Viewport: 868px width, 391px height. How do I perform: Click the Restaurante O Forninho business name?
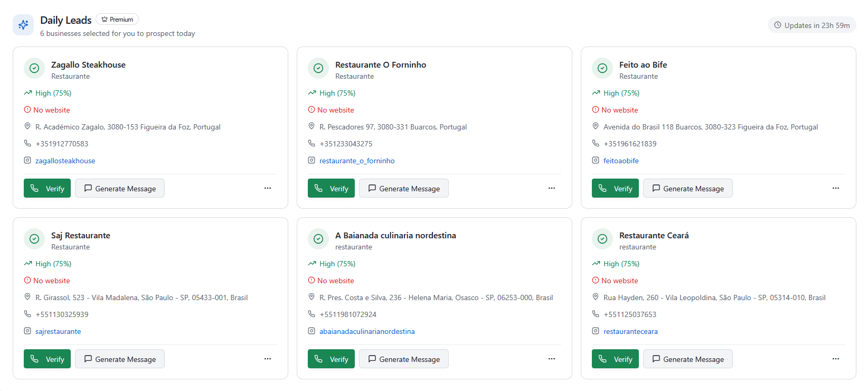point(381,64)
